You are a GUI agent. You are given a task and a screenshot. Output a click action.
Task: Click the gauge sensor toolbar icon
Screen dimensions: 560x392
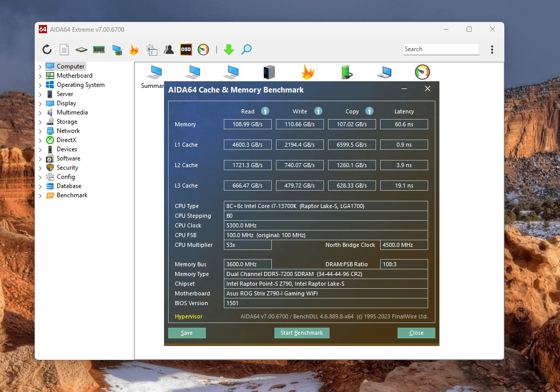tap(203, 49)
